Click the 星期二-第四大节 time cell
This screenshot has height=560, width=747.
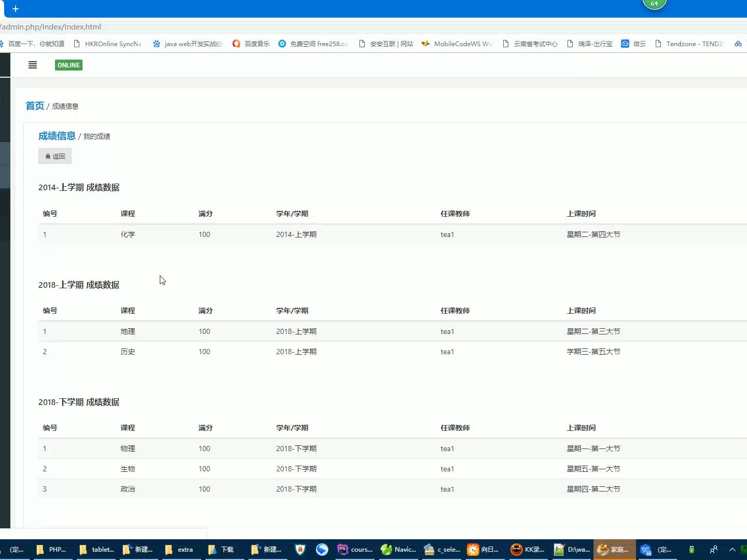(593, 234)
